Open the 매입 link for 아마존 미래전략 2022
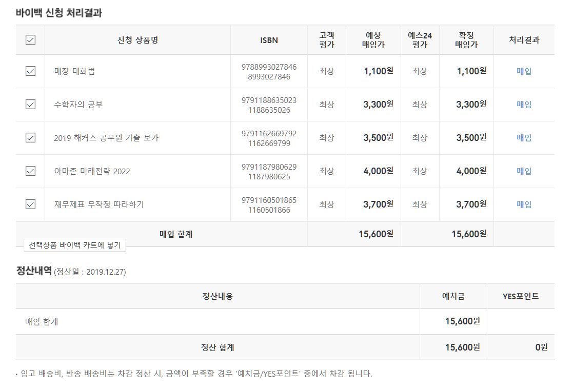Screen dimensions: 573x392 coord(524,171)
